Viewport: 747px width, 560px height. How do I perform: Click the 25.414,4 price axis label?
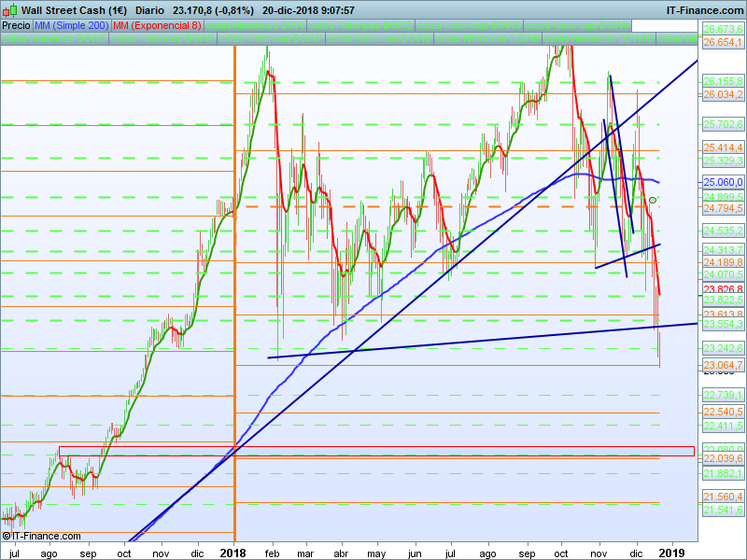723,147
